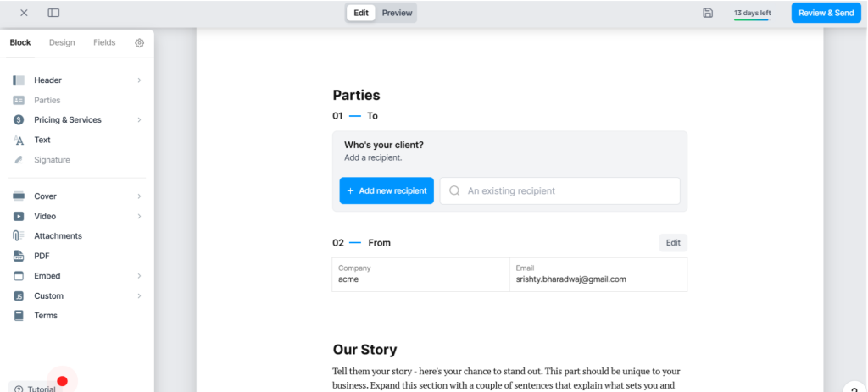The height and width of the screenshot is (392, 868).
Task: Click the Signature pen icon
Action: pos(19,160)
